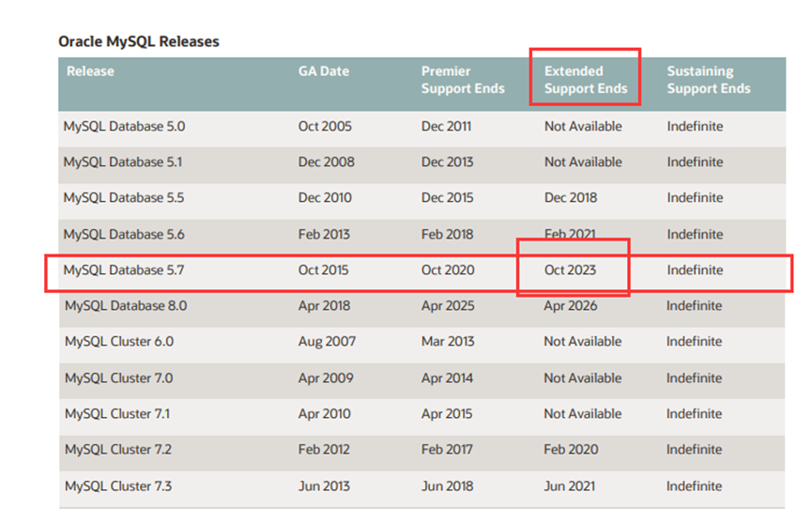
Task: Click premier support date 'Dec 2013'
Action: pos(448,162)
